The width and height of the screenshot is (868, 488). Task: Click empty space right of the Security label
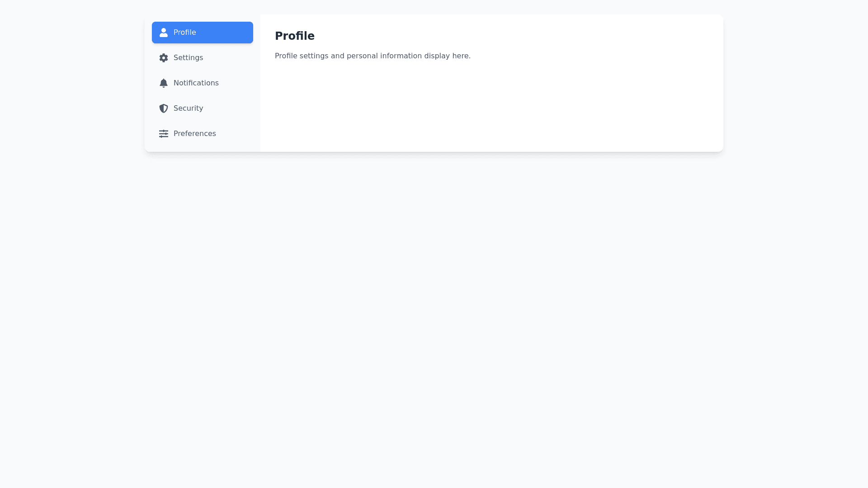[231, 108]
